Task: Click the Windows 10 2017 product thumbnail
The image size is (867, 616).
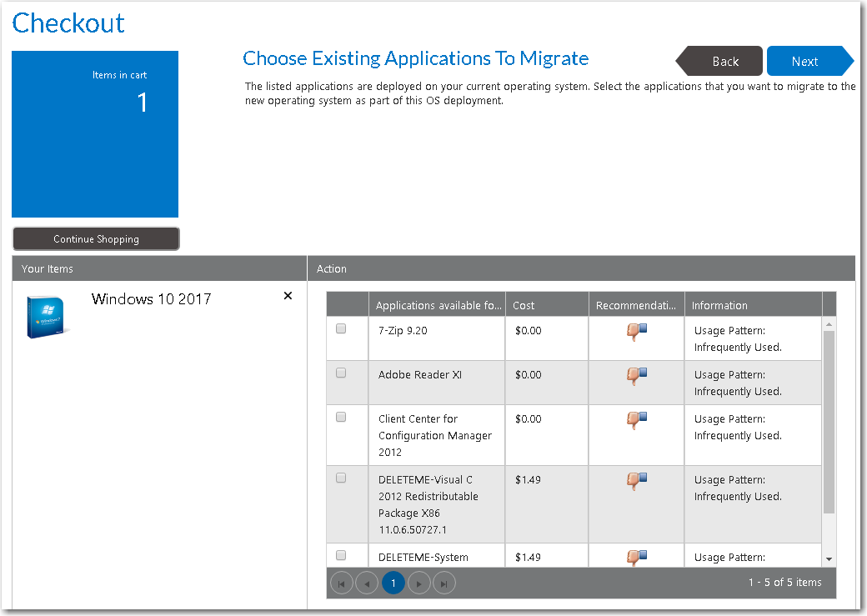Action: click(47, 317)
